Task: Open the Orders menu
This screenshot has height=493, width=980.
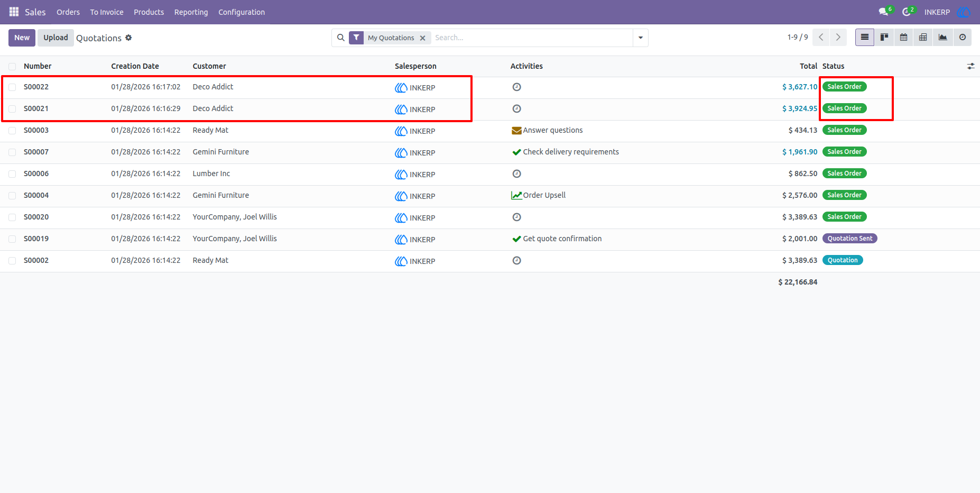Action: pos(68,12)
